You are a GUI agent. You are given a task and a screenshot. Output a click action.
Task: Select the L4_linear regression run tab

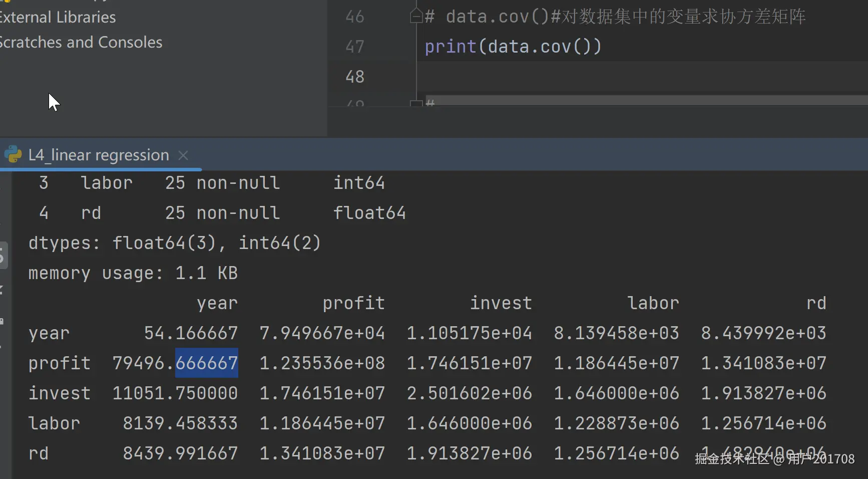point(98,155)
